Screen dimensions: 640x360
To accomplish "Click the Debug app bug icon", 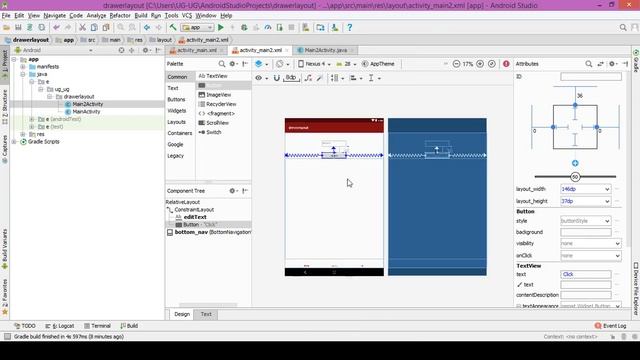I will click(x=244, y=28).
